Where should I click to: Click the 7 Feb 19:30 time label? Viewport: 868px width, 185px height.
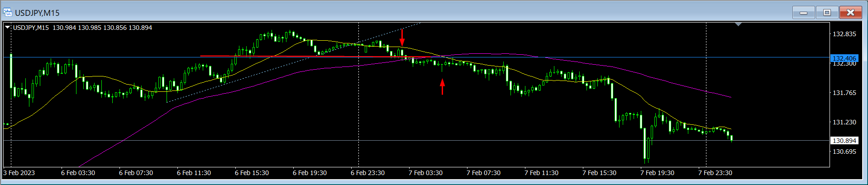point(658,173)
